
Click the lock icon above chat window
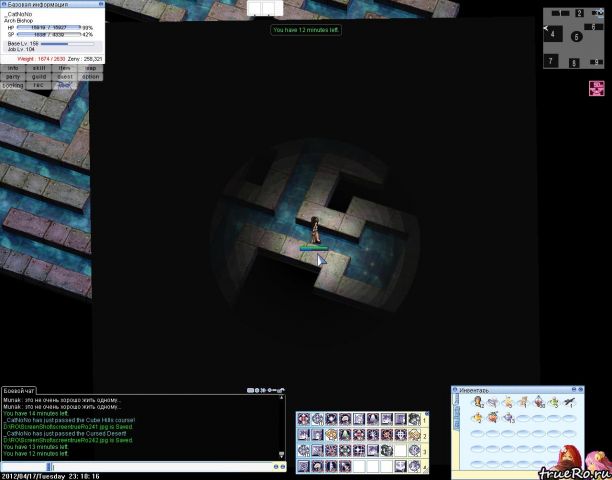click(x=281, y=390)
